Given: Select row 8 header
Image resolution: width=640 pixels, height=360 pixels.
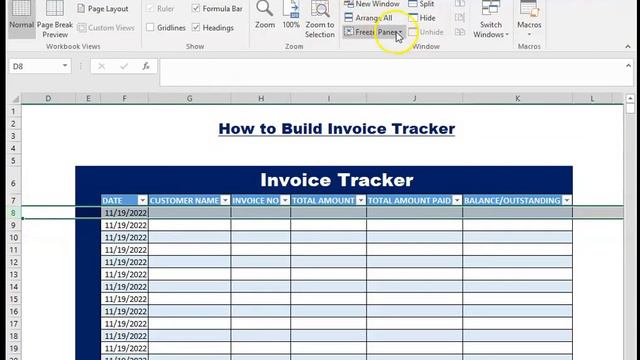Looking at the screenshot, I should 13,213.
